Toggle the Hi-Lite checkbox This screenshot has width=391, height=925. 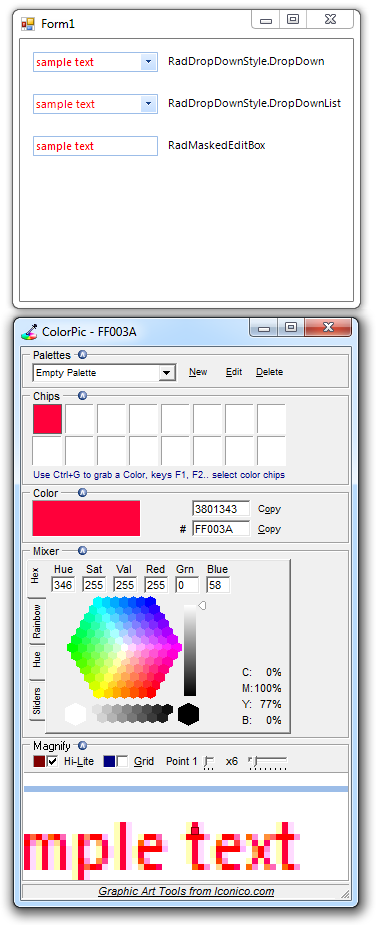point(52,762)
